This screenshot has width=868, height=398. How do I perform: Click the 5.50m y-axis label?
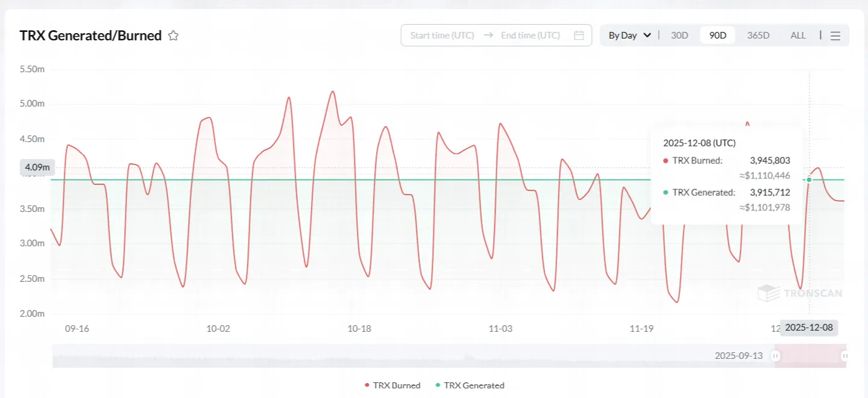tap(33, 69)
